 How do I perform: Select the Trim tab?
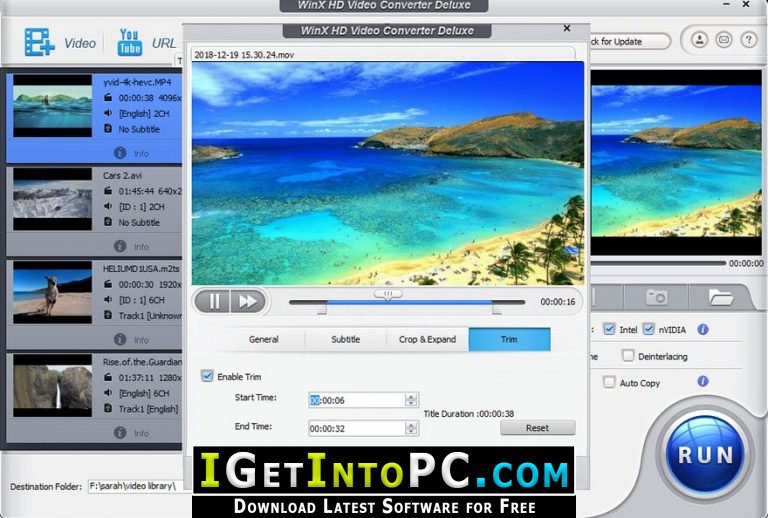[509, 339]
